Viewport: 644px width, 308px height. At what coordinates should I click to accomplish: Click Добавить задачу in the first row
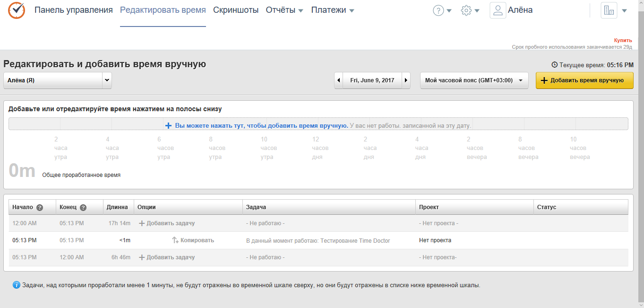click(x=167, y=223)
